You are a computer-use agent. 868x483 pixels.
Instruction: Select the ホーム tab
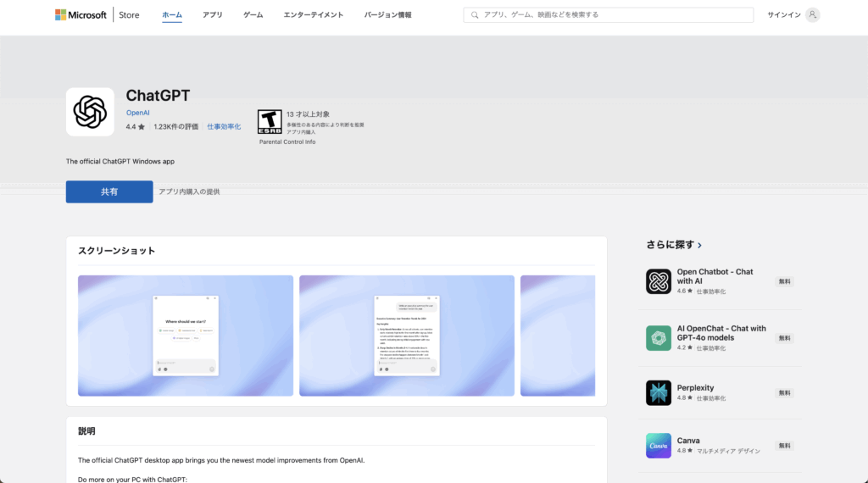click(171, 15)
